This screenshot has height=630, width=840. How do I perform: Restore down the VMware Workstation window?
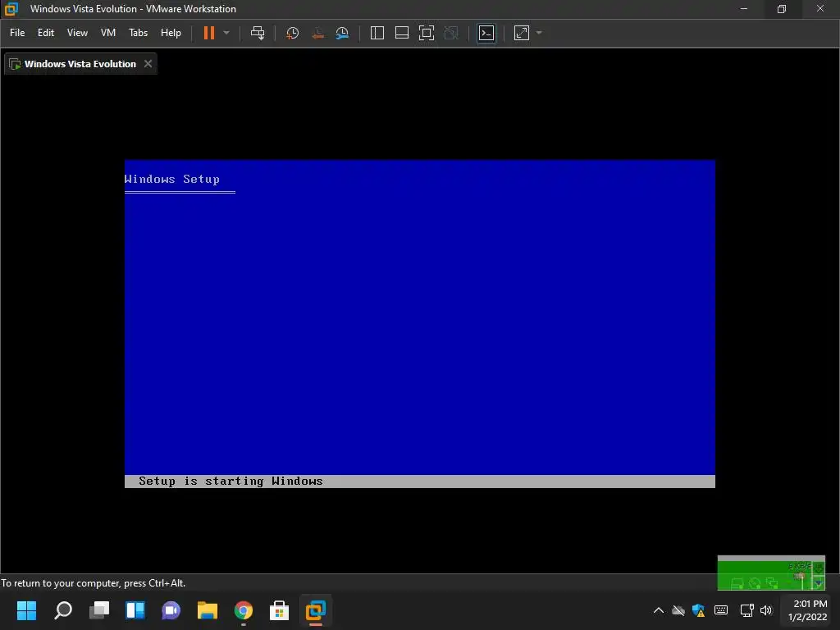pos(782,8)
